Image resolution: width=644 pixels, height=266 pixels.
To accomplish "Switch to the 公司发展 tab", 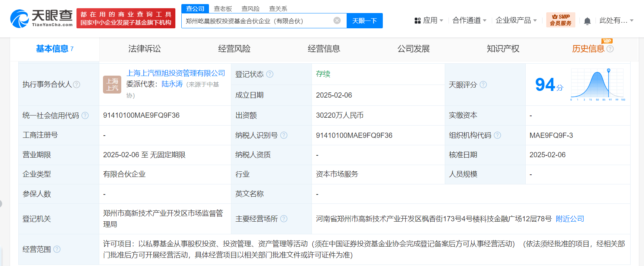I will 413,49.
